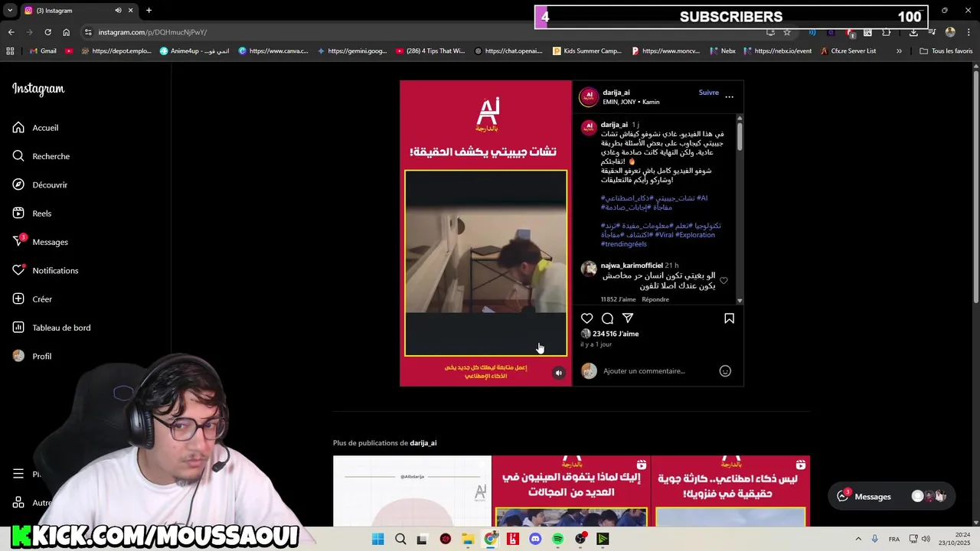Open Spotify from taskbar
This screenshot has height=551, width=980.
[558, 540]
